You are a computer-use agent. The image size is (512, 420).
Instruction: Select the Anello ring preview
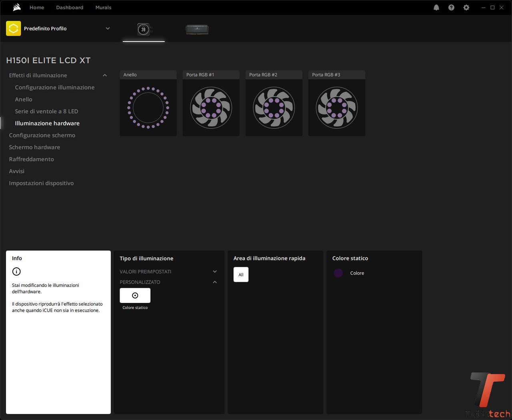[x=148, y=107]
